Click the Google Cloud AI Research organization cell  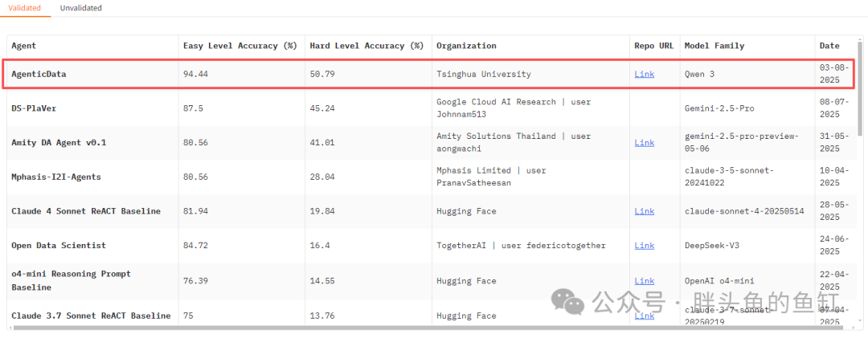[x=514, y=108]
